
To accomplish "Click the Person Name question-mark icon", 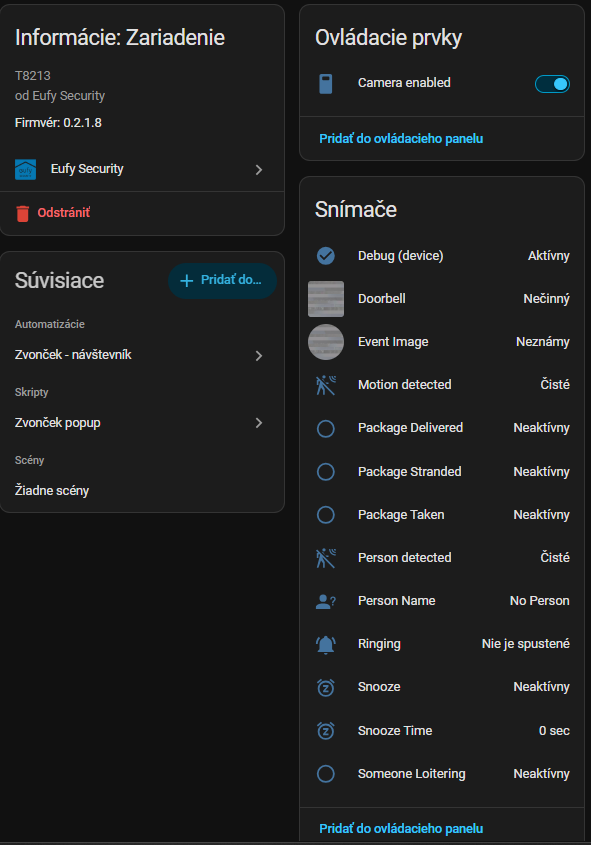I will 325,601.
